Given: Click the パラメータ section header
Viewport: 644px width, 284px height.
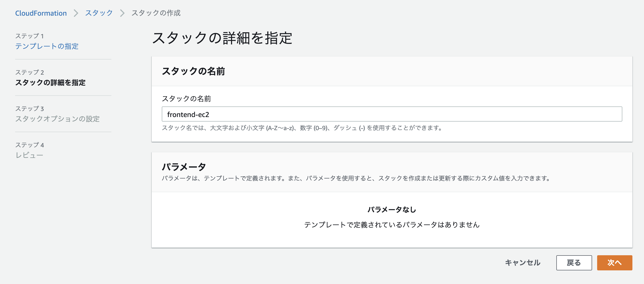Looking at the screenshot, I should [x=184, y=166].
